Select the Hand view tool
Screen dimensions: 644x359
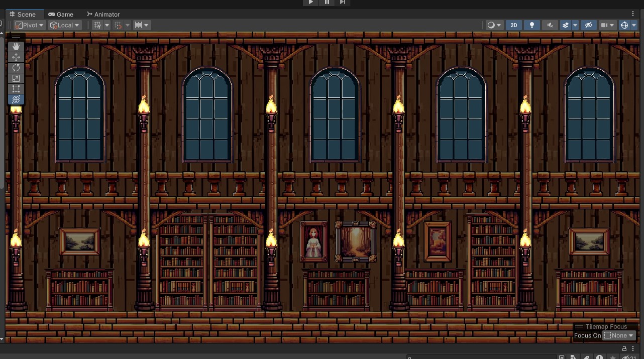16,47
